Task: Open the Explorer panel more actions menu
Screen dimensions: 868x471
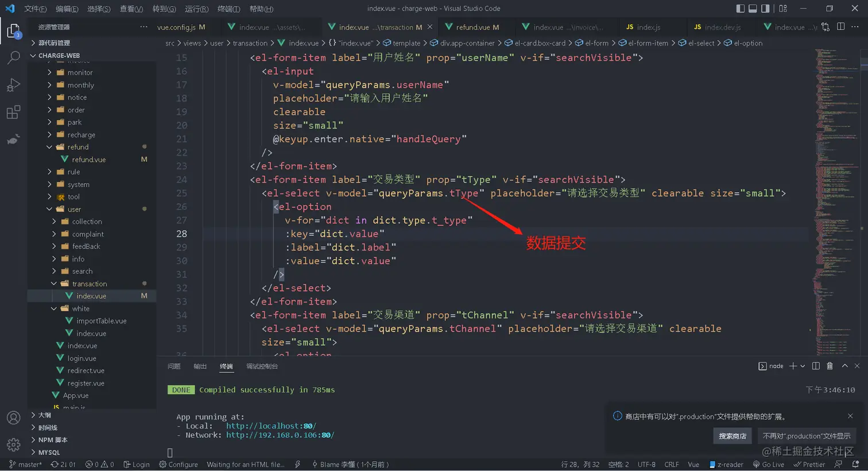Action: click(144, 27)
